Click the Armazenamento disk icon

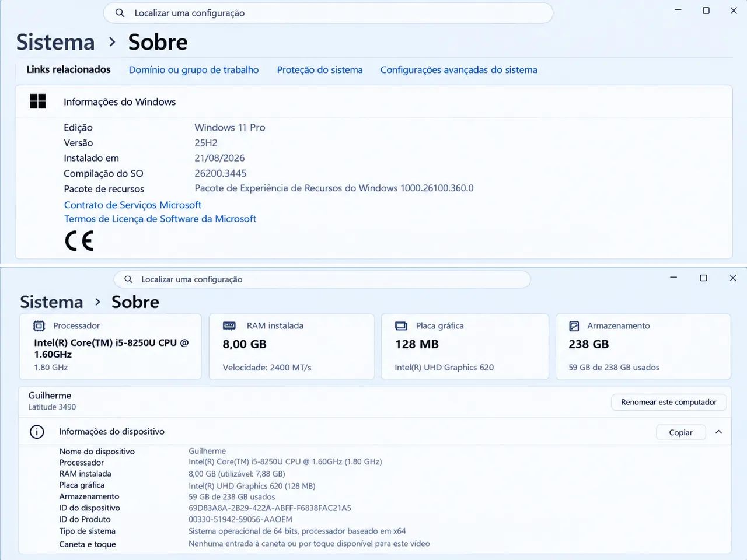[574, 326]
